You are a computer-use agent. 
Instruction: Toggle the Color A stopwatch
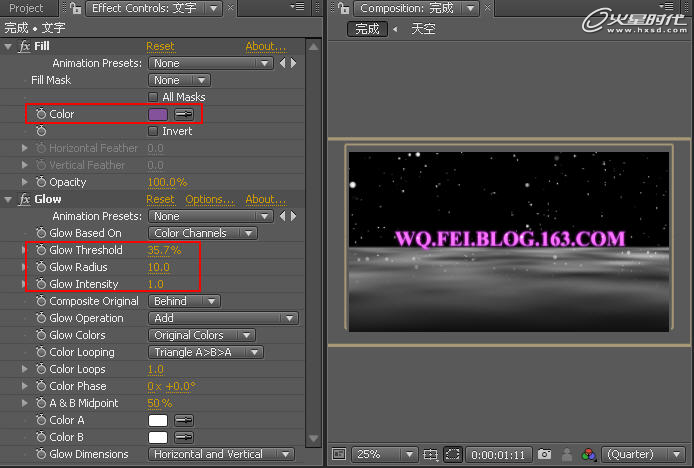(x=41, y=419)
